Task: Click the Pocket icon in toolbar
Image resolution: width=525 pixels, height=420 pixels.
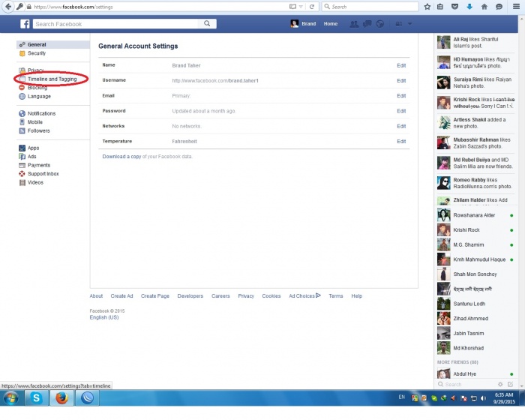Action: click(454, 7)
